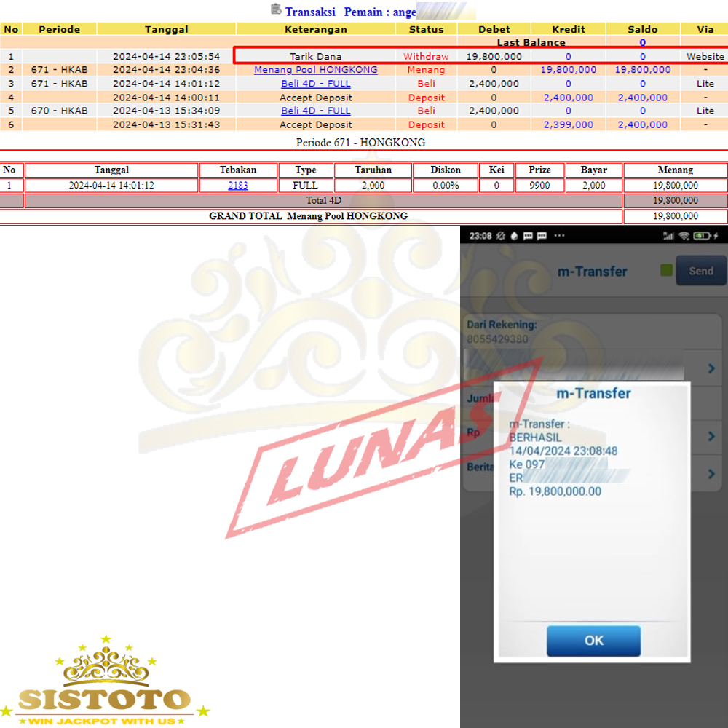Click the Tanggal column header in transactions

166,29
